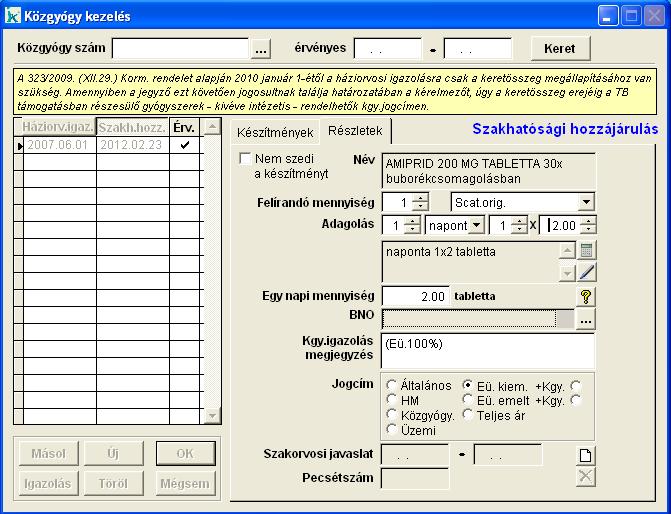This screenshot has width=671, height=514.
Task: Check the 'Nem szedi a készítményt' checkbox
Action: coord(246,159)
